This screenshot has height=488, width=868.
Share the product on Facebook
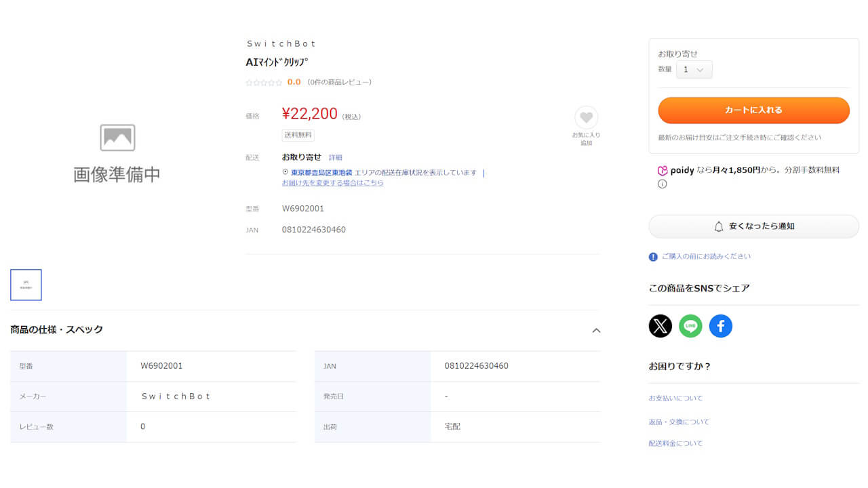click(721, 326)
